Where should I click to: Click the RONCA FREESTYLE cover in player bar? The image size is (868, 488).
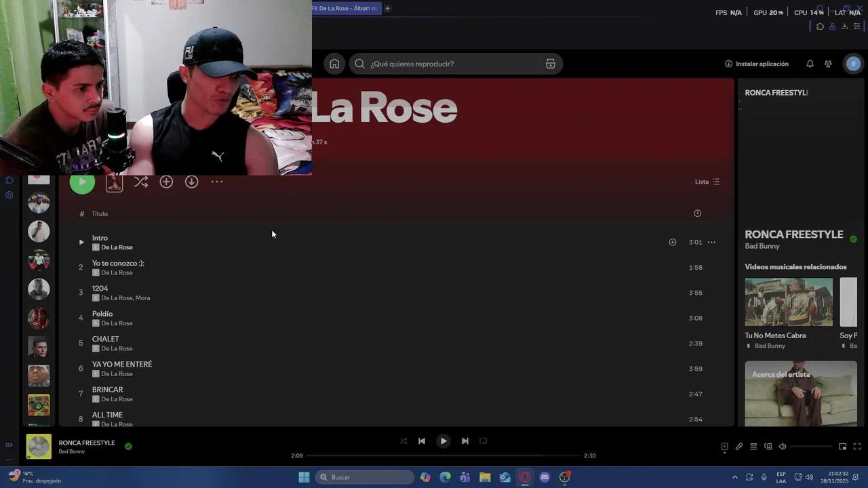(39, 447)
